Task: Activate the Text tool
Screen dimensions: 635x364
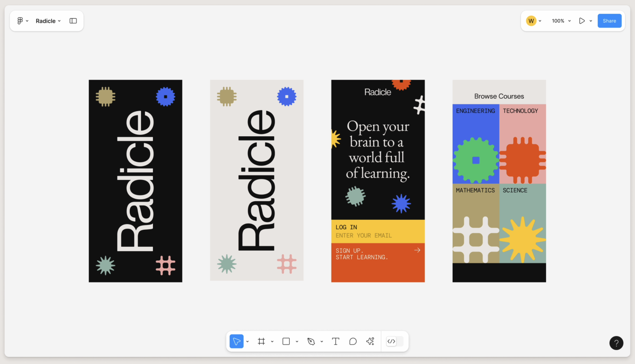Action: coord(335,341)
